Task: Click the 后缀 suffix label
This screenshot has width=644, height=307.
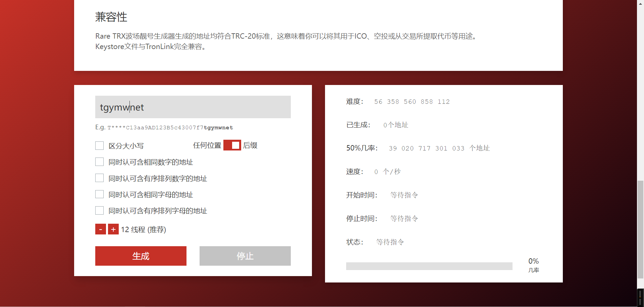Action: coord(250,145)
